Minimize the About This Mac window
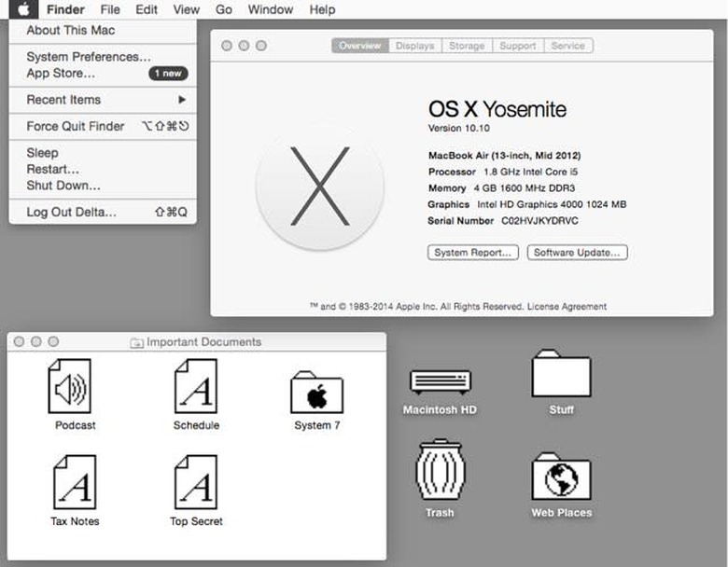Viewport: 728px width, 567px height. coord(244,46)
